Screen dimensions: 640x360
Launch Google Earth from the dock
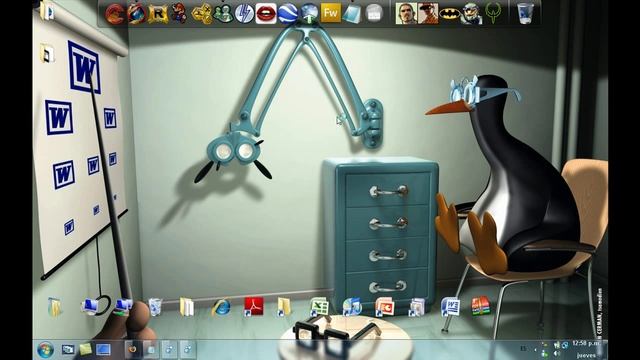point(287,13)
